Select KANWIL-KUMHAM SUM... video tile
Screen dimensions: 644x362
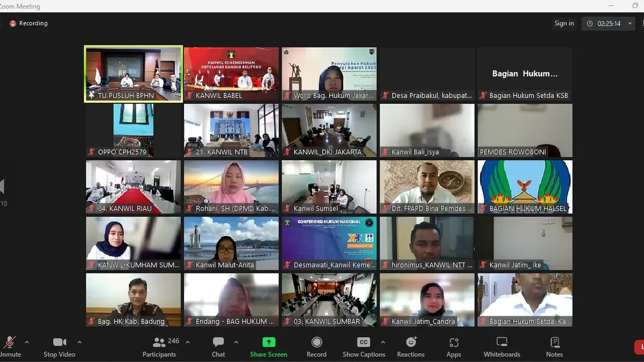coord(133,243)
